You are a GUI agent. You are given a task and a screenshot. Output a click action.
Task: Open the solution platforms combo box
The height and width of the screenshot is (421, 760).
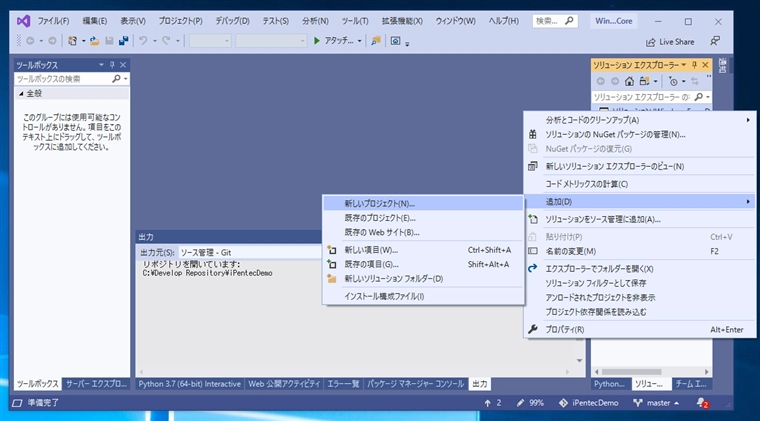tap(271, 41)
